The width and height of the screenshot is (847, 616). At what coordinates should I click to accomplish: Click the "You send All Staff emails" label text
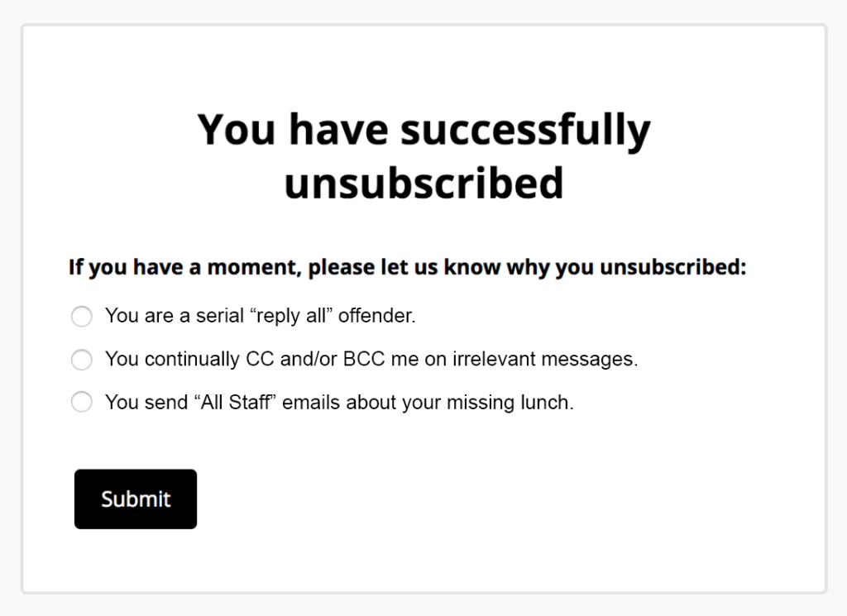coord(339,402)
